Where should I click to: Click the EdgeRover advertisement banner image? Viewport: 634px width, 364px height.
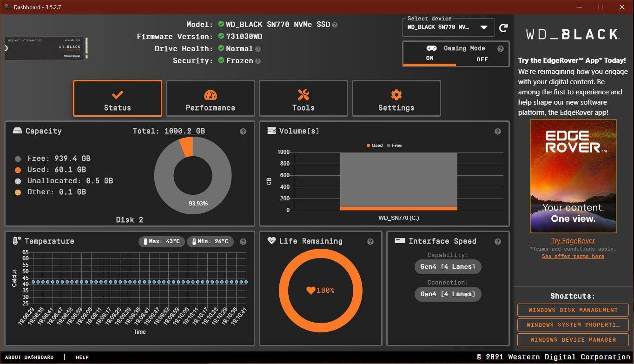[x=573, y=176]
